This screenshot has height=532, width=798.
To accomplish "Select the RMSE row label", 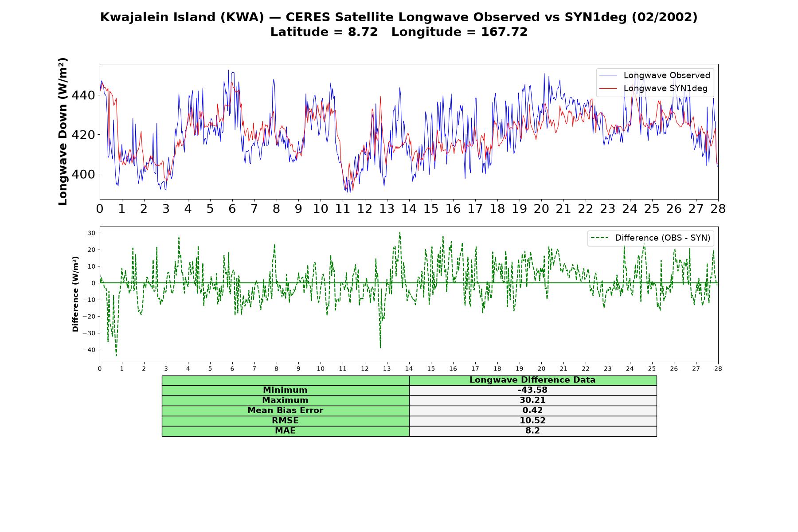I will [286, 421].
